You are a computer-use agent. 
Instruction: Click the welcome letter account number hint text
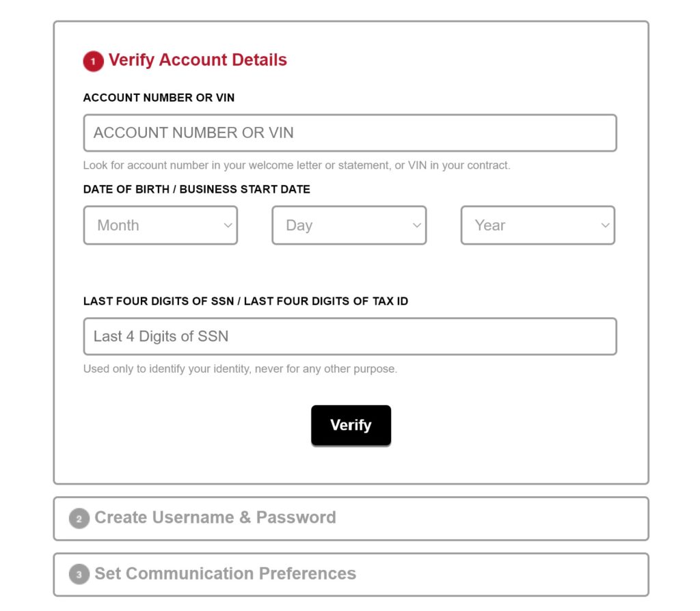(297, 165)
